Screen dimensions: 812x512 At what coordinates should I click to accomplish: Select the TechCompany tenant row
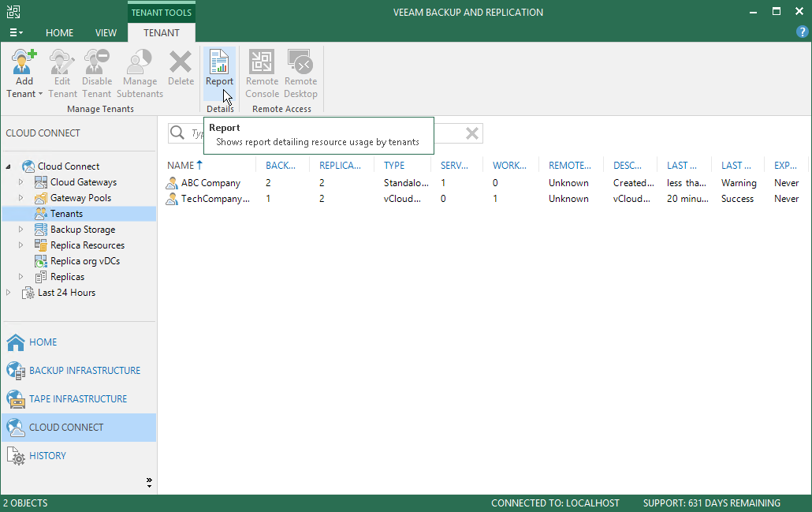[x=486, y=199]
